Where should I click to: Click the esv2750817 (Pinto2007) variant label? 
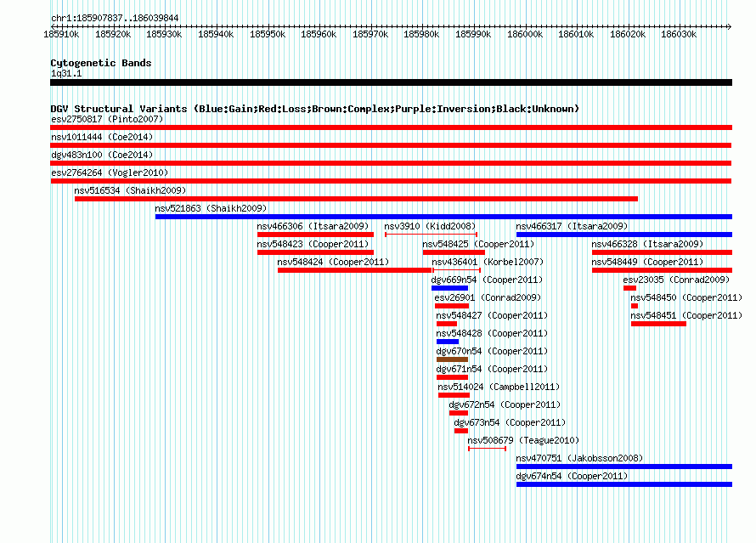[107, 119]
